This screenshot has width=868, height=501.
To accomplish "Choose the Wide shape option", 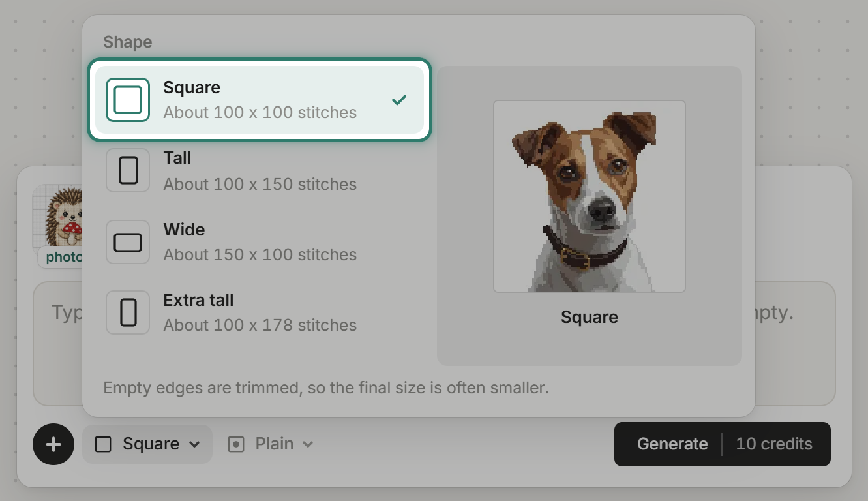I will [260, 242].
